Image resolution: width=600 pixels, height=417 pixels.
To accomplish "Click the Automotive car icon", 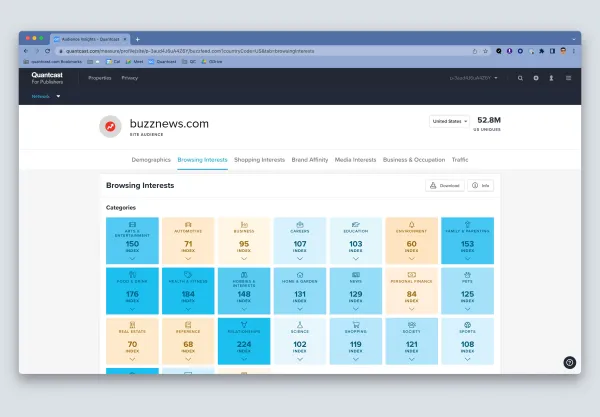I will [188, 225].
